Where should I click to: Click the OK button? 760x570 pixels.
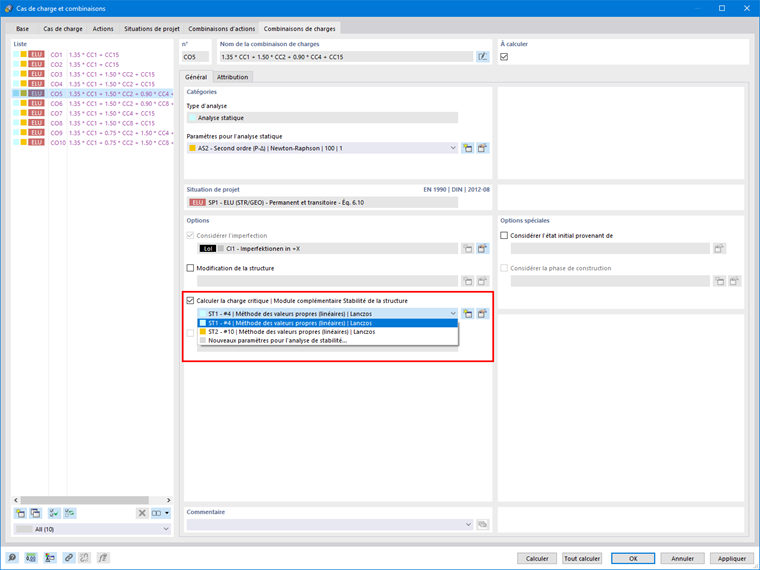633,558
